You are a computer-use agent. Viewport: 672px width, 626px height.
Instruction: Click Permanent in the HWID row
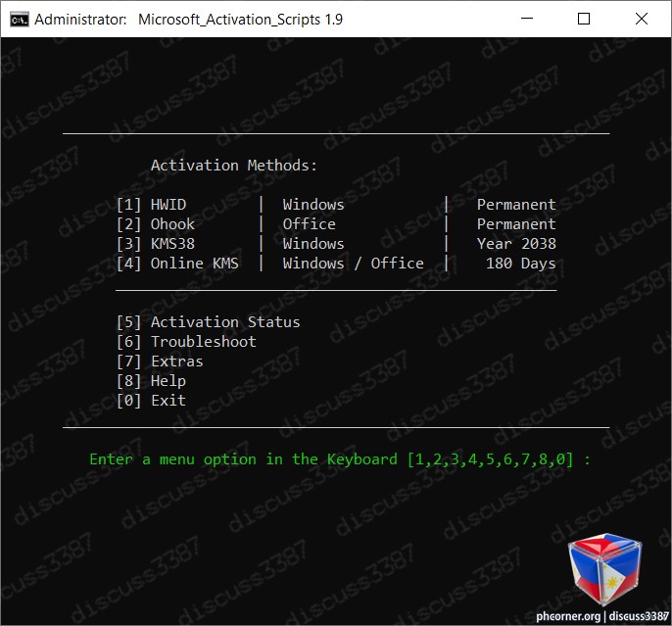coord(516,205)
